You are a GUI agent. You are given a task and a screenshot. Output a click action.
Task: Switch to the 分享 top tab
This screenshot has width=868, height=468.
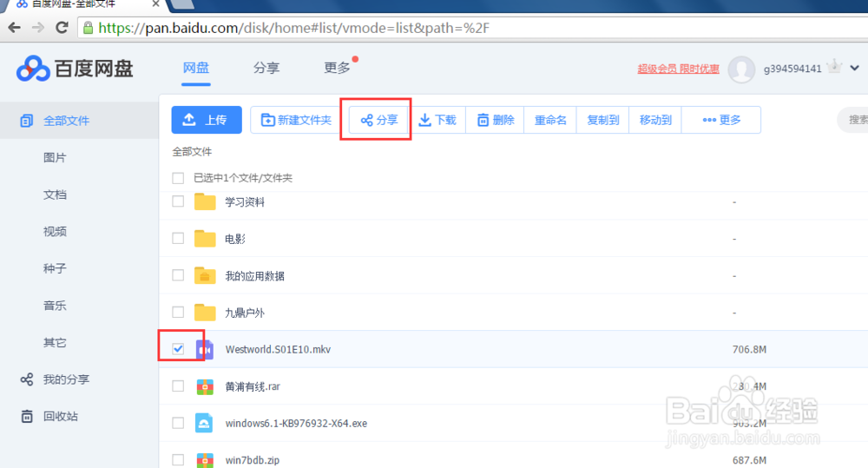(266, 68)
